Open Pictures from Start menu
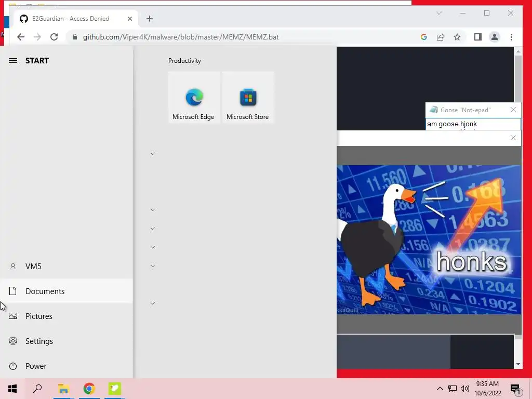The image size is (532, 399). 66,316
